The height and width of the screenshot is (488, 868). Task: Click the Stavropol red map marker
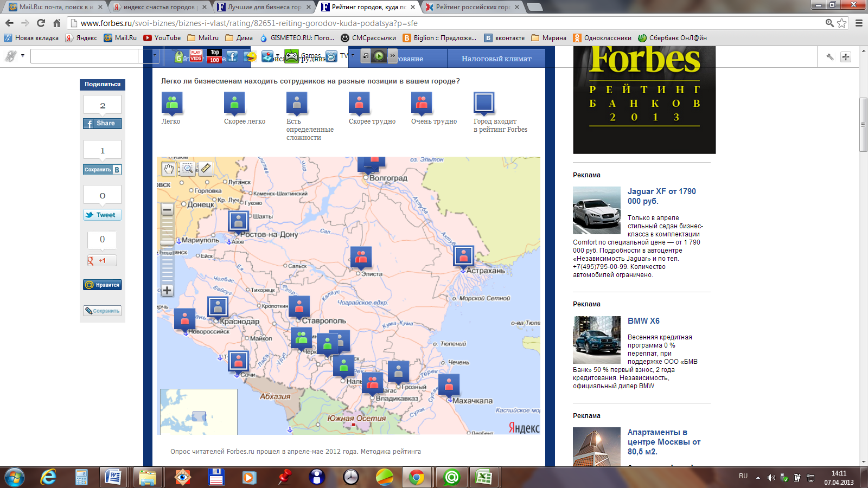click(299, 307)
